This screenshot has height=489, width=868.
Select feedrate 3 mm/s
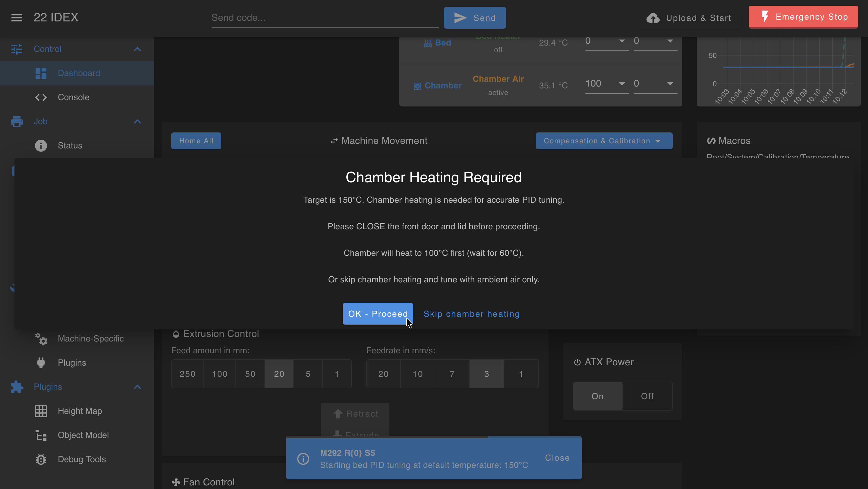point(486,374)
